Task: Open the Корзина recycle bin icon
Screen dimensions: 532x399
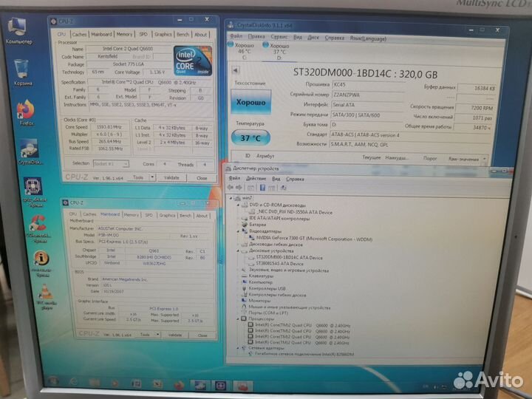Action: (x=22, y=72)
